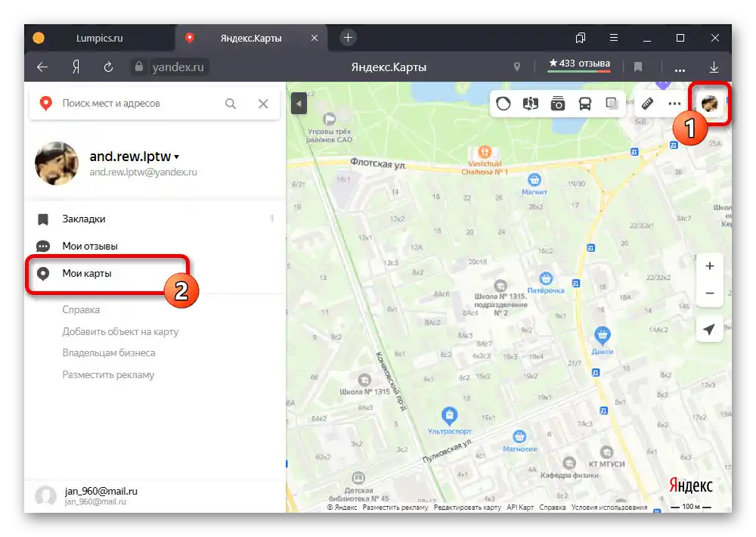The height and width of the screenshot is (537, 756).
Task: Toggle the panoramas camera icon
Action: [x=558, y=104]
